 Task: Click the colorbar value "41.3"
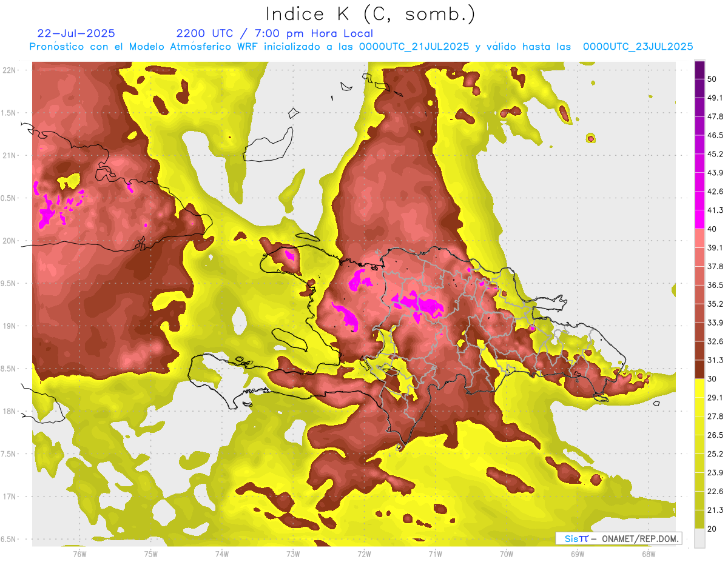(x=715, y=210)
